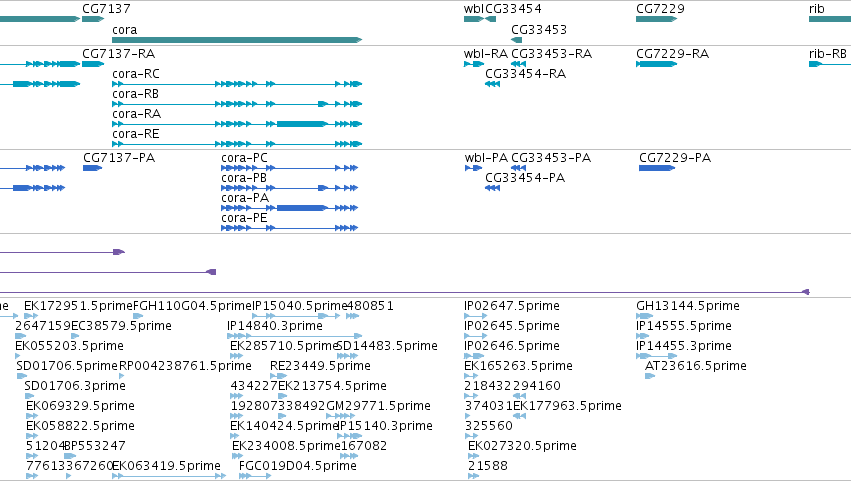851x481 pixels.
Task: Click EST RE23449.5prime
Action: pos(320,366)
